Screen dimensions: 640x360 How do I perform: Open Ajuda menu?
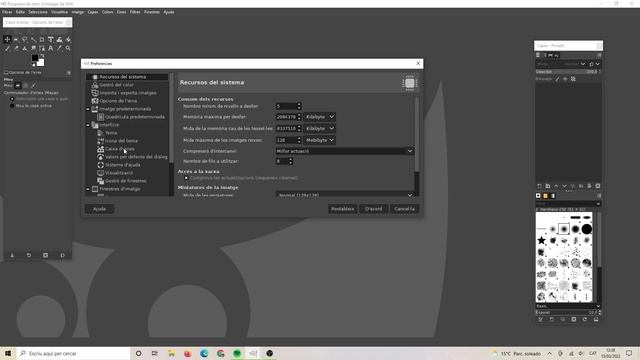click(169, 12)
